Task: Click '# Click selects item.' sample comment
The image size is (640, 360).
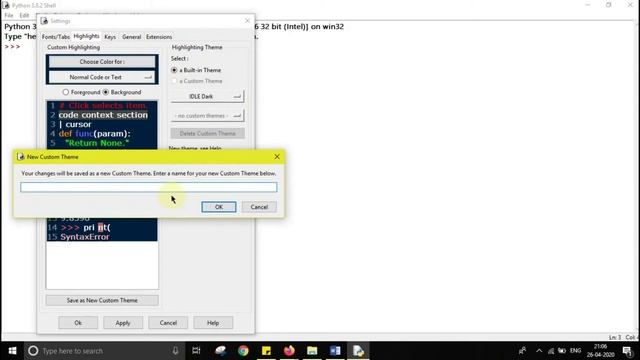Action: click(x=103, y=106)
